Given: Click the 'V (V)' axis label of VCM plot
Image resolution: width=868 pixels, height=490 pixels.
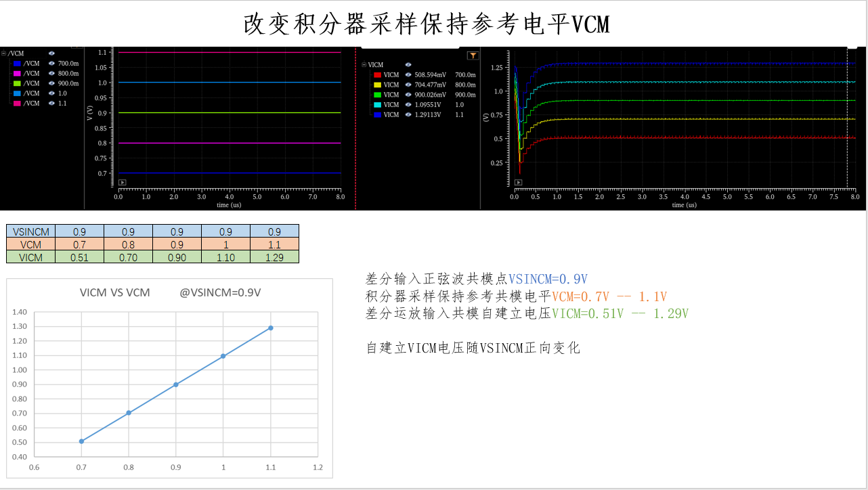Looking at the screenshot, I should point(90,113).
